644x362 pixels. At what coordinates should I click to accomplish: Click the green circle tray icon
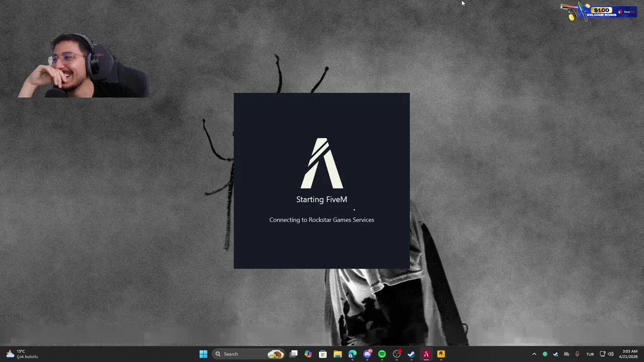point(545,354)
